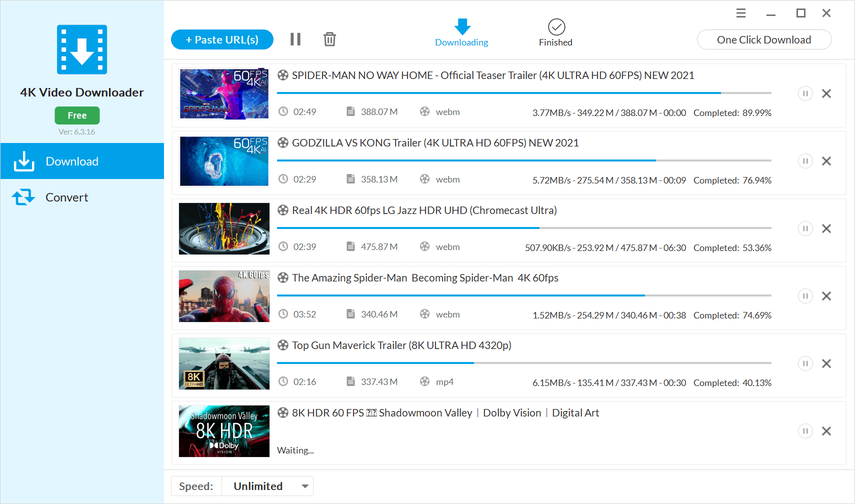Open the hamburger menu icon
855x504 pixels.
pos(741,13)
